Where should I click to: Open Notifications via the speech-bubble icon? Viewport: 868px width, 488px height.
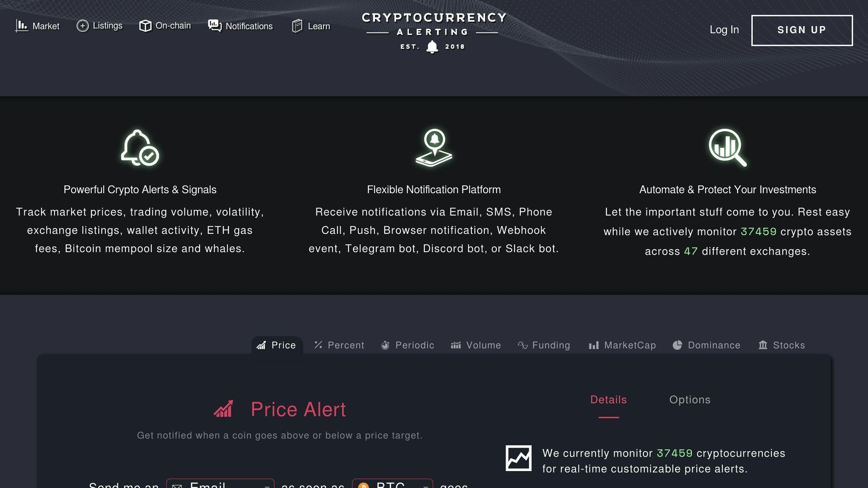click(x=214, y=25)
